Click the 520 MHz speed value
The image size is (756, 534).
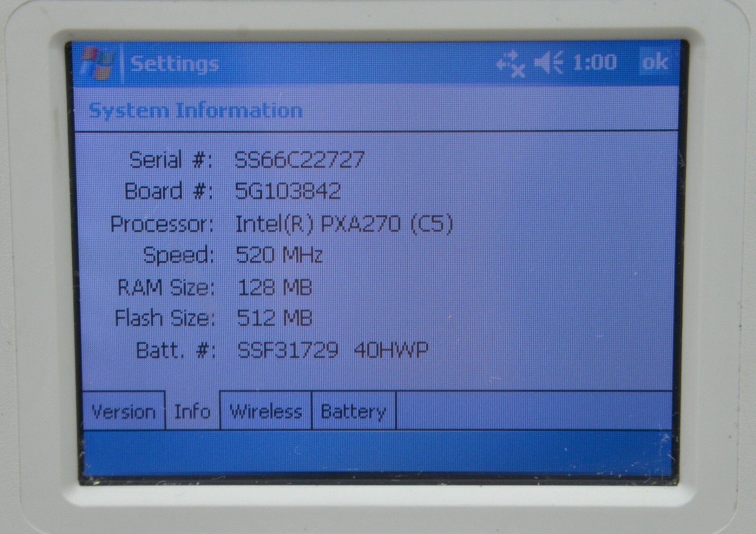click(x=279, y=255)
